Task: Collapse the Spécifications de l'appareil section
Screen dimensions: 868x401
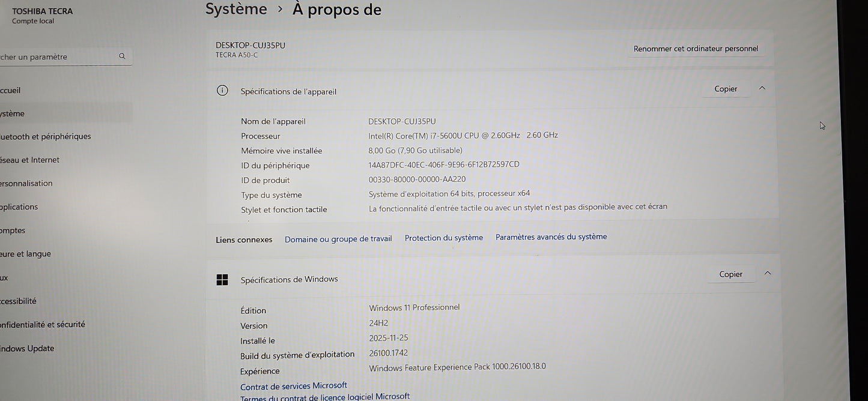Action: 762,88
